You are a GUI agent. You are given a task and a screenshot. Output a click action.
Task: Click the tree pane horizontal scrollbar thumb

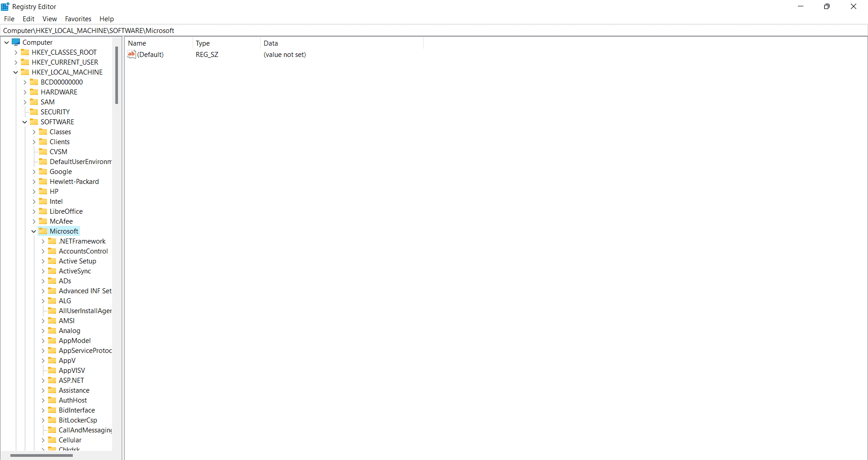click(x=42, y=455)
